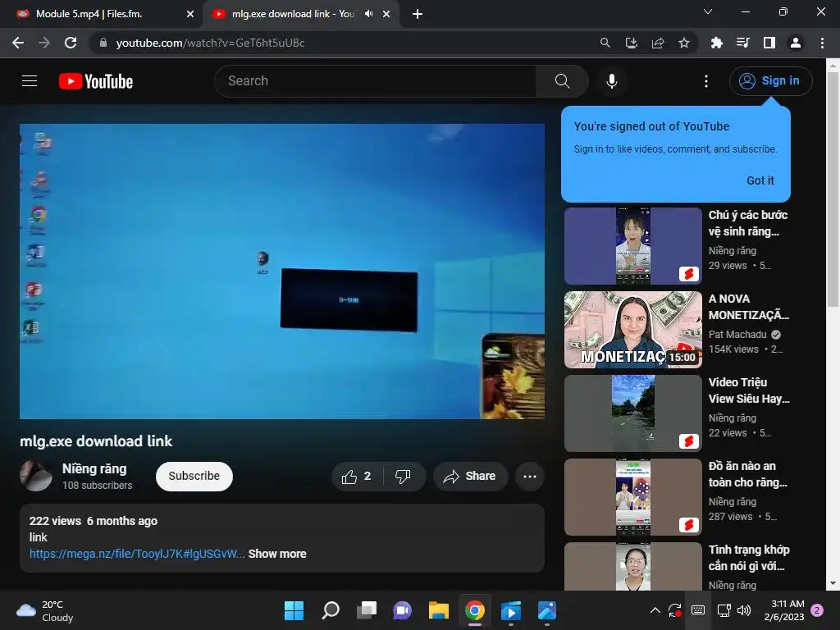
Task: Close the mlg.exe YouTube tab
Action: coord(386,14)
